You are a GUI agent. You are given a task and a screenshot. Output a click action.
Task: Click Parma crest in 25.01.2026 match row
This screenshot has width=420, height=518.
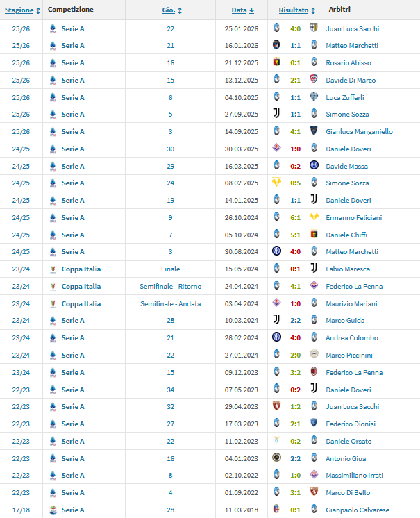point(314,28)
